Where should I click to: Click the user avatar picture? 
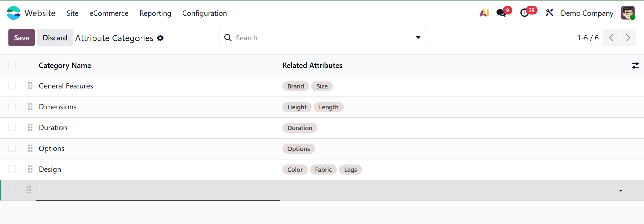[x=628, y=13]
